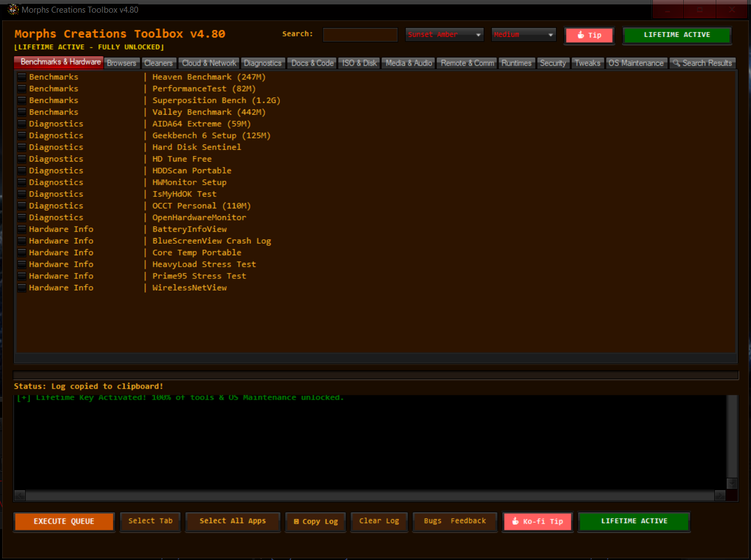Click the top Tip button
The height and width of the screenshot is (560, 751).
point(590,35)
